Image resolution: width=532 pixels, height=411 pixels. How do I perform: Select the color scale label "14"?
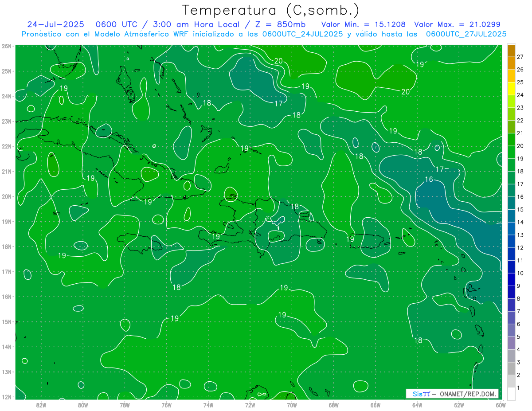pyautogui.click(x=520, y=222)
